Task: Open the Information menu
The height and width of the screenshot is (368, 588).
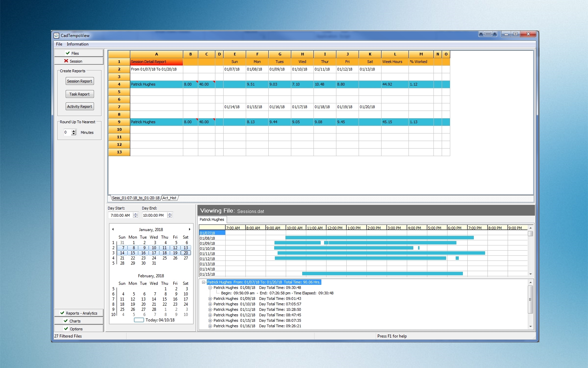Action: pyautogui.click(x=78, y=44)
